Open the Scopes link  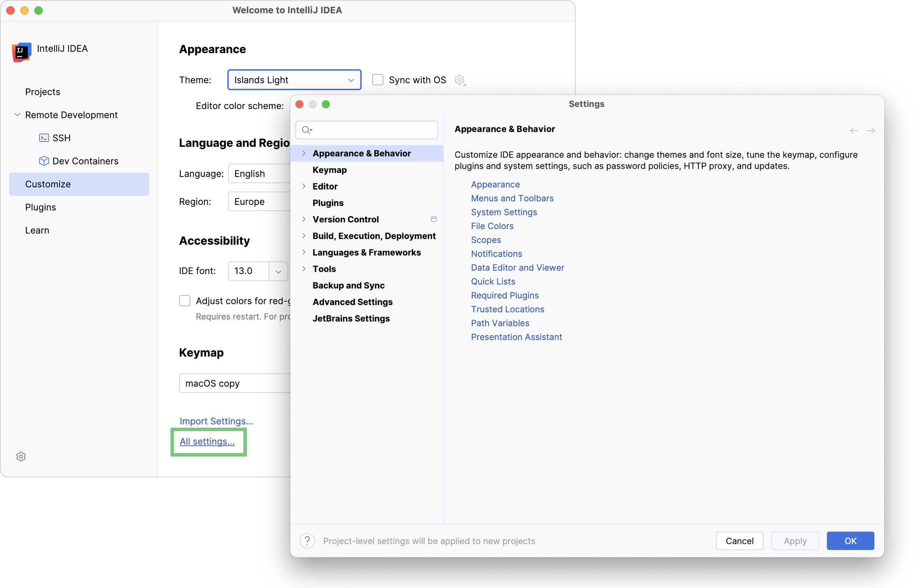485,240
